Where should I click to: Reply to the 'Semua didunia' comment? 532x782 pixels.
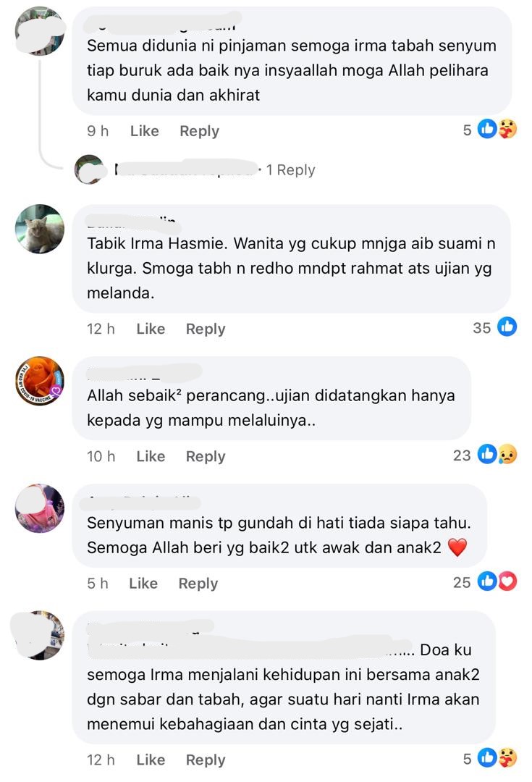click(x=200, y=131)
